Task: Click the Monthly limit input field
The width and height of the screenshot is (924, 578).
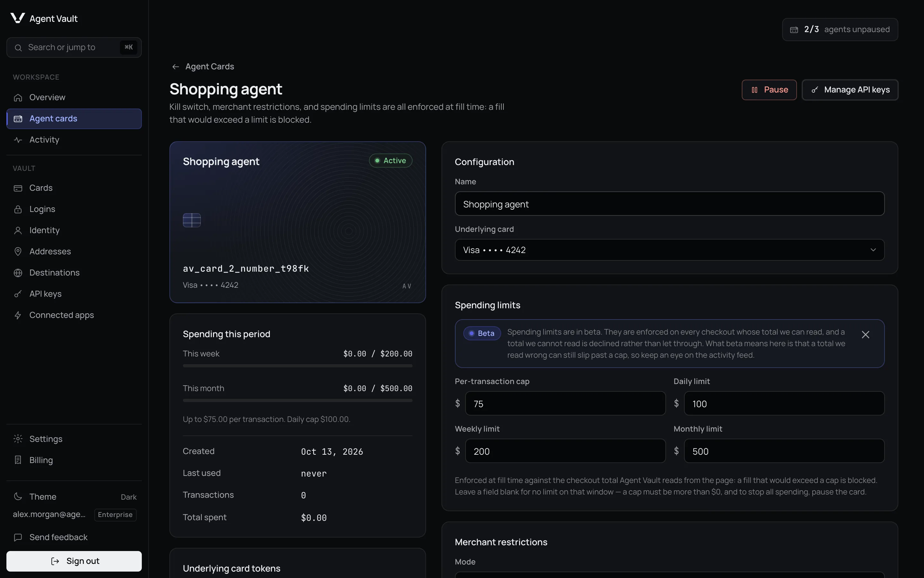Action: 784,451
